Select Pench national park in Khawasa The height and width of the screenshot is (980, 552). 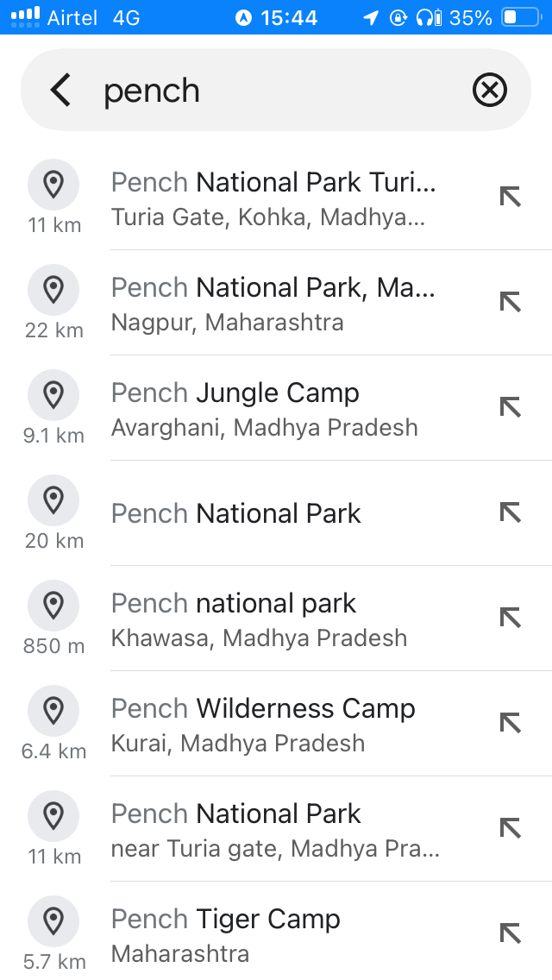point(276,619)
